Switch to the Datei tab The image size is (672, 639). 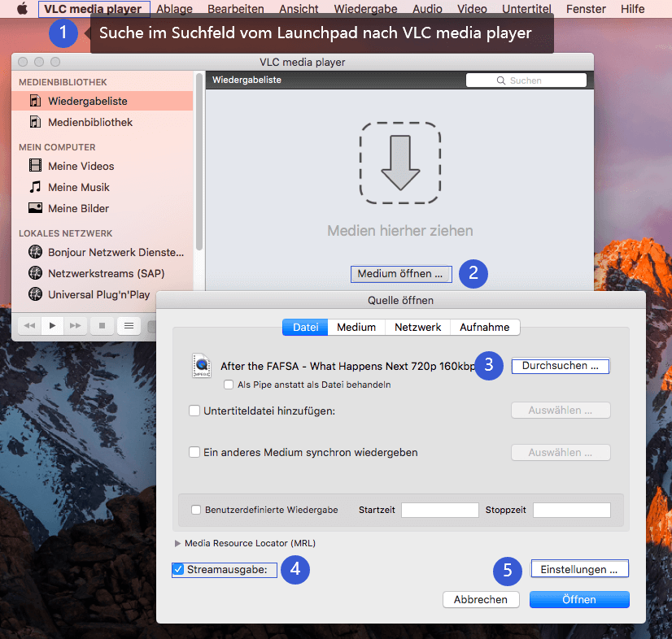point(305,327)
